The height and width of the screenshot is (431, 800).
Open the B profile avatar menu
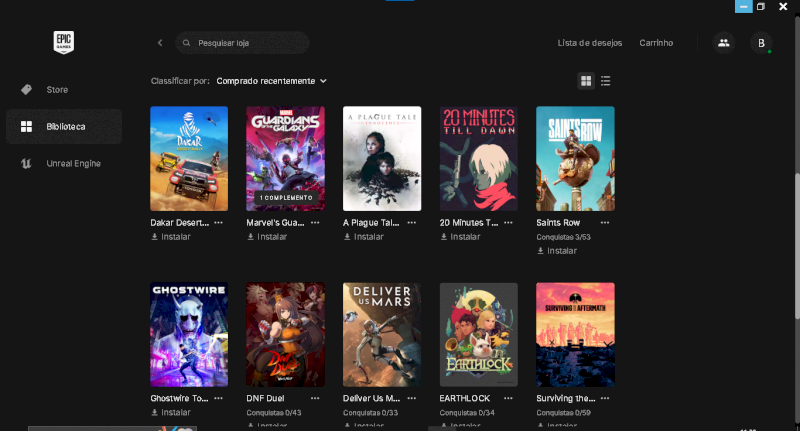(x=761, y=43)
